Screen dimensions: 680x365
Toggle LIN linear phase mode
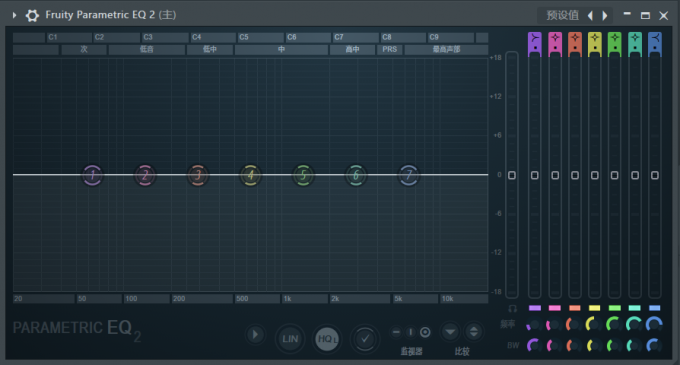290,339
